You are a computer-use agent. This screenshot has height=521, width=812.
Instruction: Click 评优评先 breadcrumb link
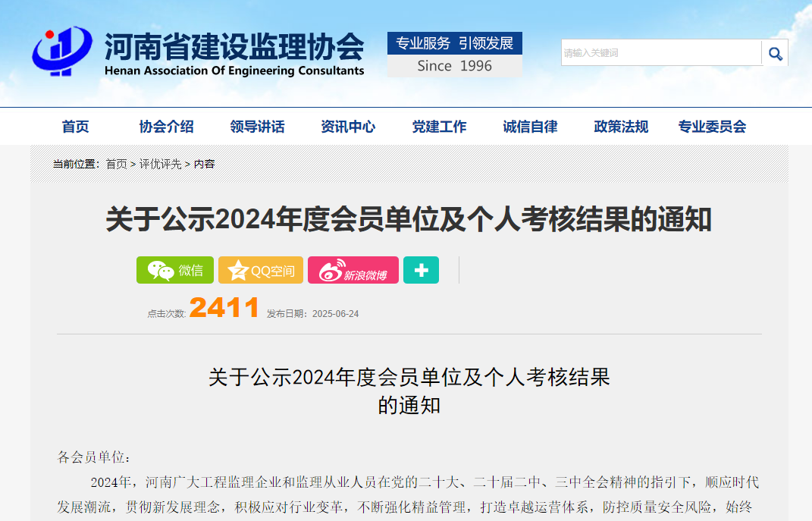[160, 164]
